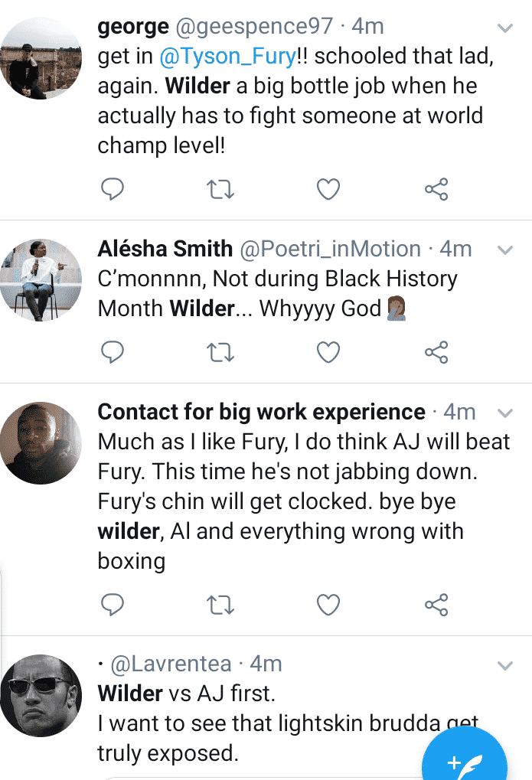Open Alésha Smith's profile picture
This screenshot has height=780, width=532.
[41, 280]
